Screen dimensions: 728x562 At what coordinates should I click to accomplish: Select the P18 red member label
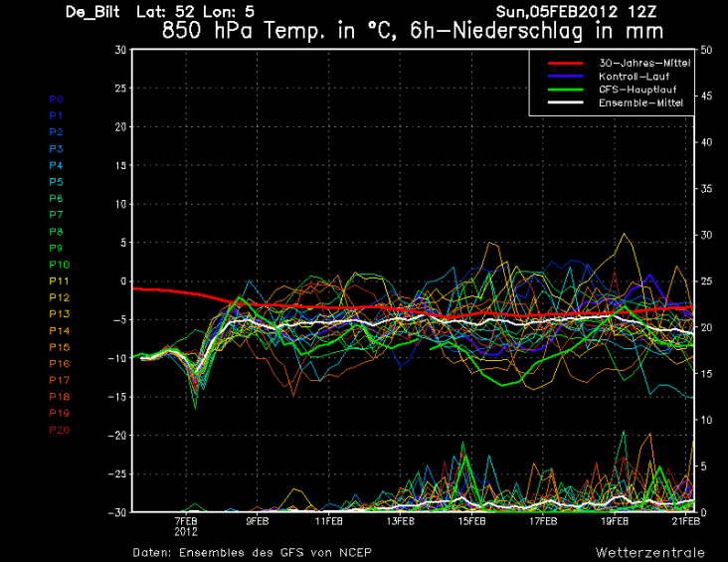click(x=60, y=397)
